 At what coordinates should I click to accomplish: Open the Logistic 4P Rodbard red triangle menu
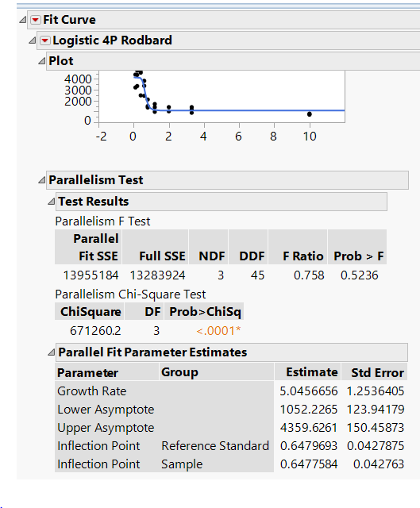pyautogui.click(x=44, y=40)
